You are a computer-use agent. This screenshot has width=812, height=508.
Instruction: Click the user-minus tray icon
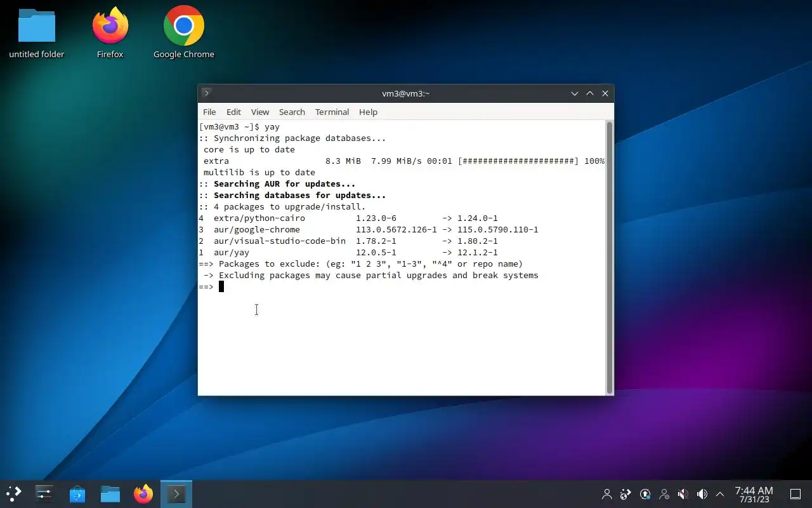664,494
